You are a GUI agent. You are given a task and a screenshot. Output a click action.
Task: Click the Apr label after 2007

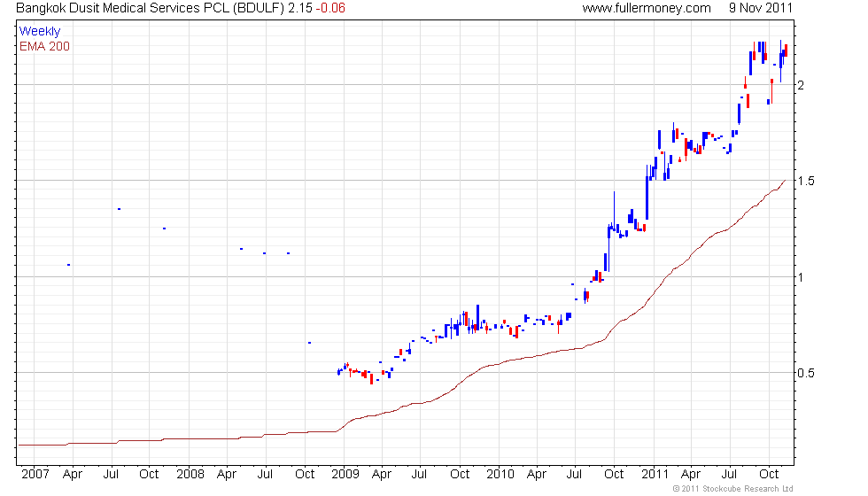tap(72, 475)
